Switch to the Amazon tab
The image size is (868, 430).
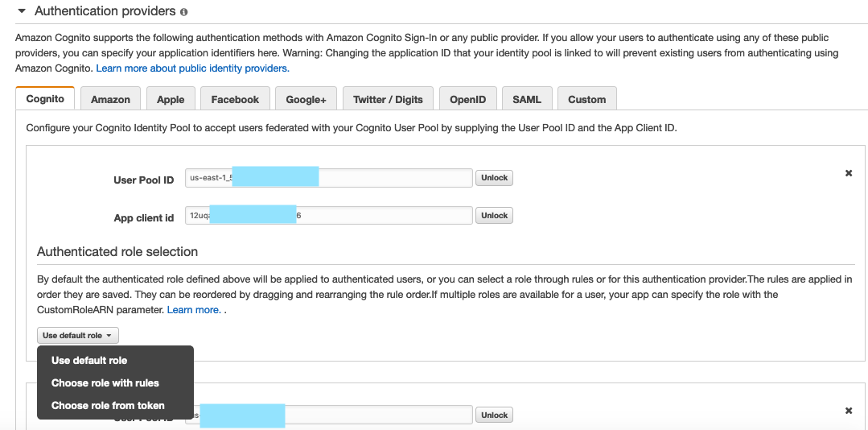pyautogui.click(x=110, y=99)
